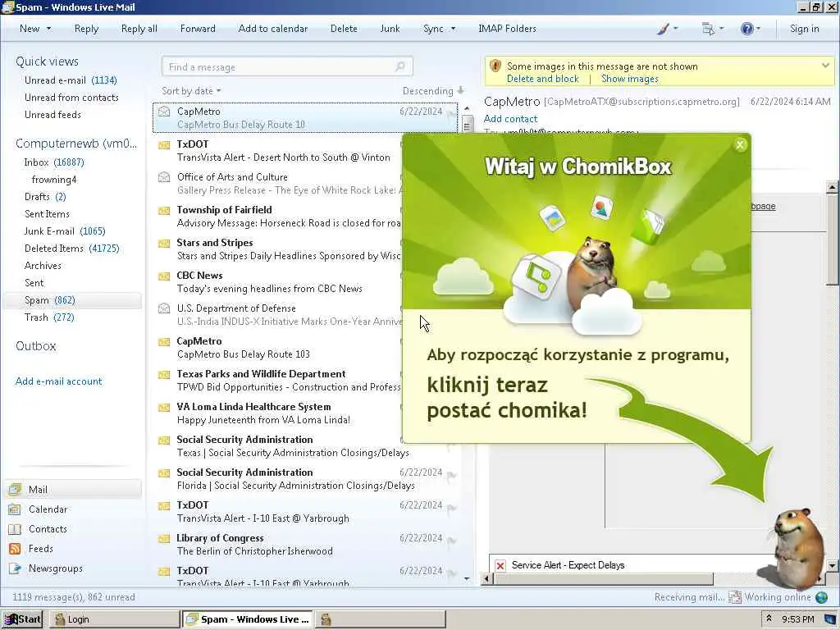The width and height of the screenshot is (840, 630).
Task: Open Calendar icon in the navigation pane
Action: [x=15, y=509]
